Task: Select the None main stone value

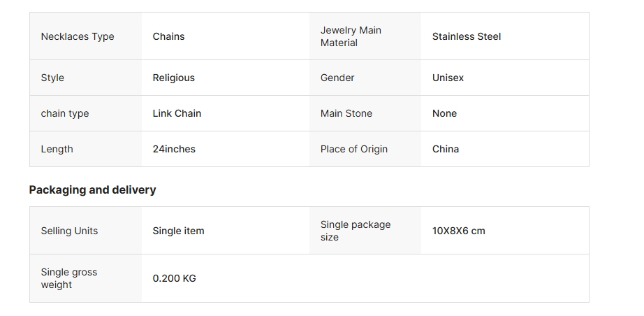Action: pos(444,113)
